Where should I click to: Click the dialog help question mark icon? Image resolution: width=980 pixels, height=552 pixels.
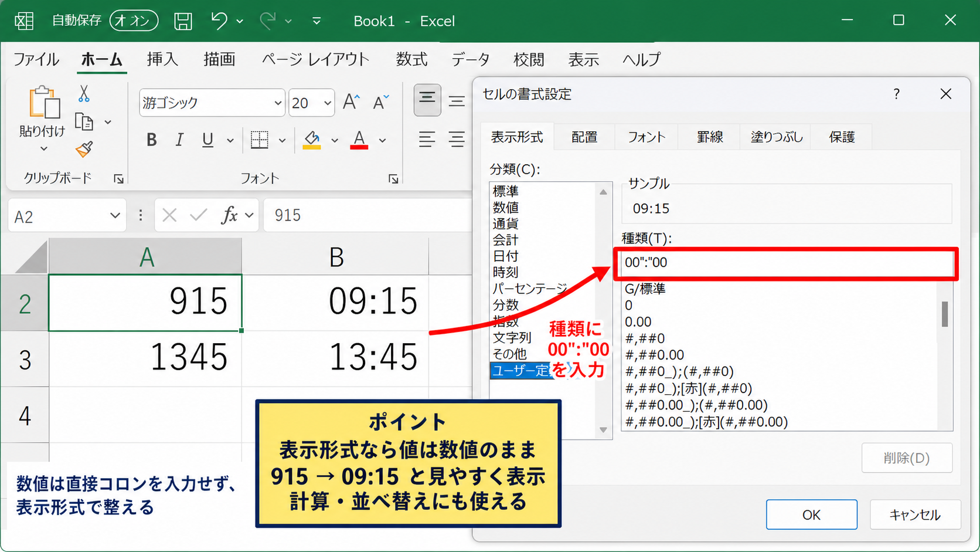click(896, 94)
